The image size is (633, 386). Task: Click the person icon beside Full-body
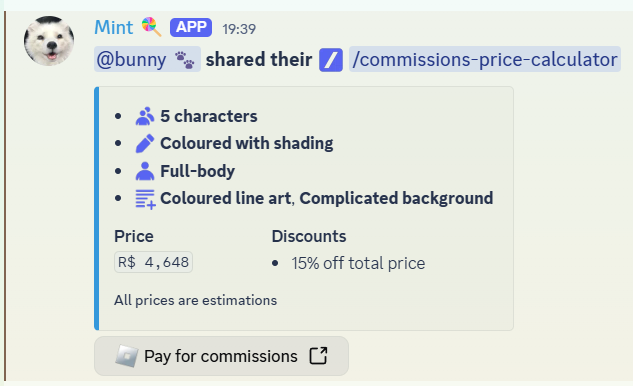[x=145, y=171]
